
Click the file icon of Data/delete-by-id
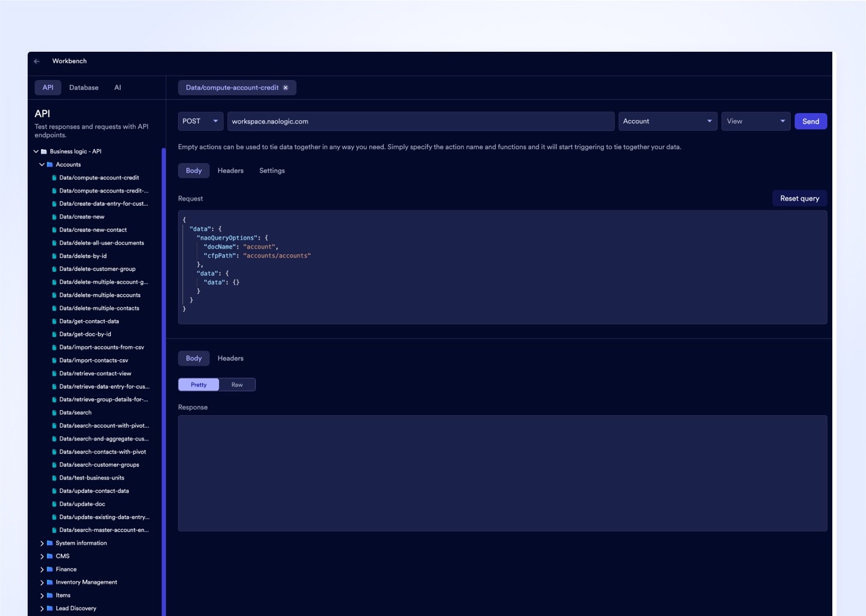54,256
